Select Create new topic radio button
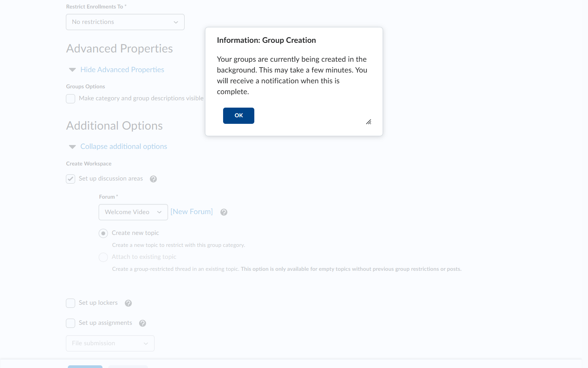 pos(103,233)
